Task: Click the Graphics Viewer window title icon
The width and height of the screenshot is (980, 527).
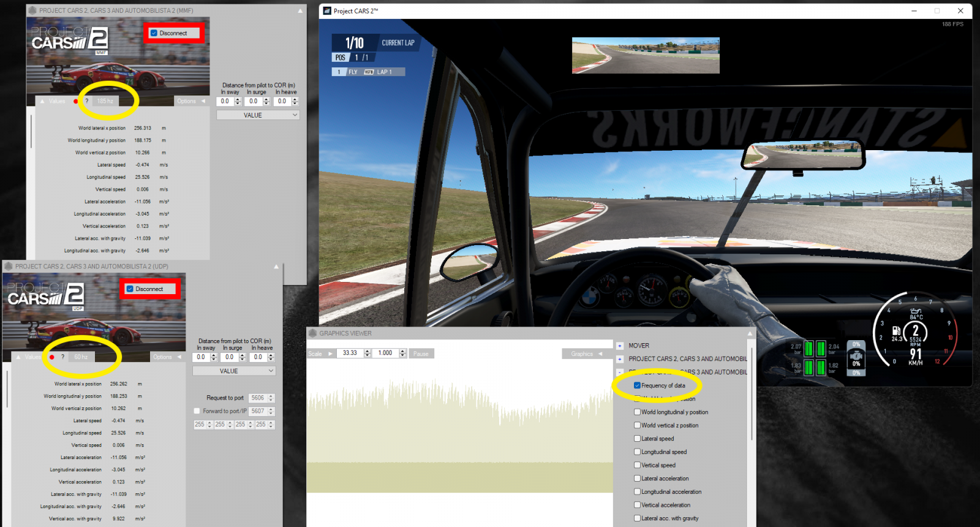Action: coord(312,333)
